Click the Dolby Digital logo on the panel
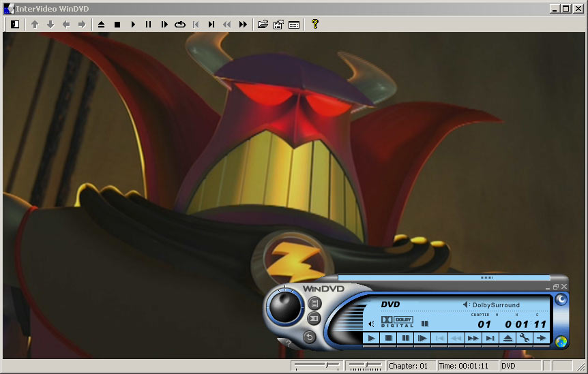 [x=397, y=322]
